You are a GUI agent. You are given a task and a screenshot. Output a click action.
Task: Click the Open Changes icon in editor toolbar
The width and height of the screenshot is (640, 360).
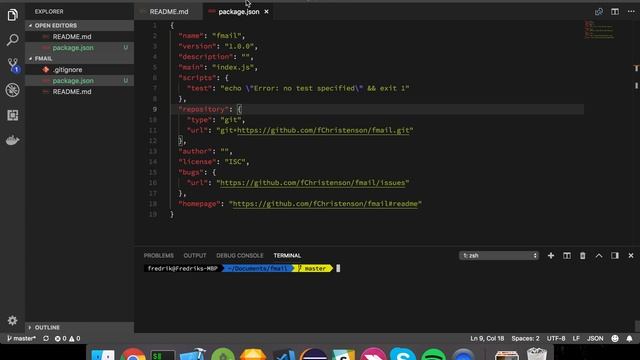[x=599, y=11]
